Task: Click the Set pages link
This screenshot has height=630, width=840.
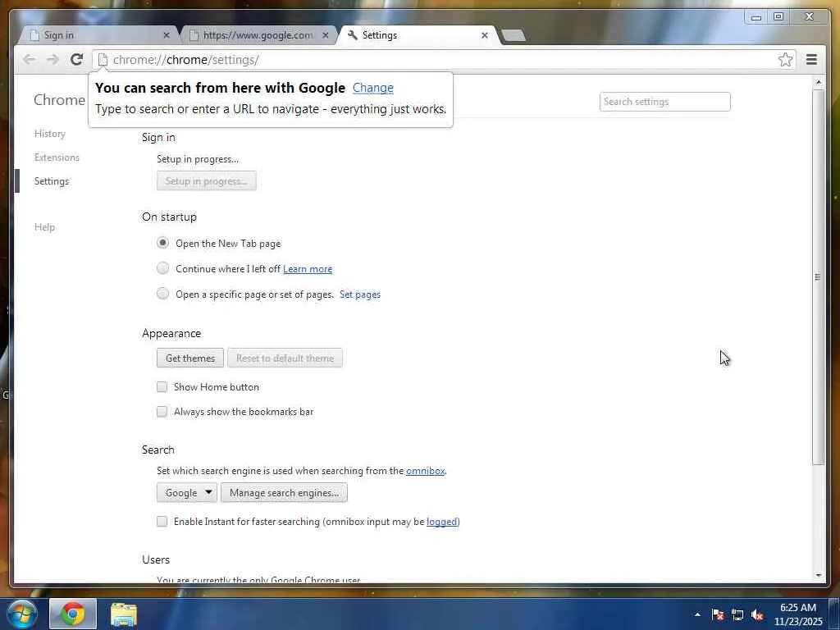Action: coord(360,294)
